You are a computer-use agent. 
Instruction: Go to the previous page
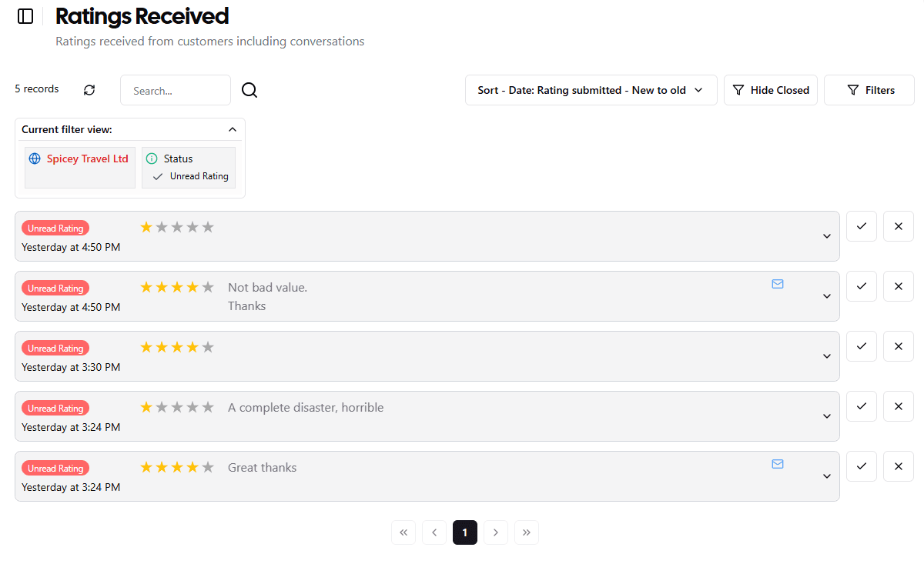point(434,532)
